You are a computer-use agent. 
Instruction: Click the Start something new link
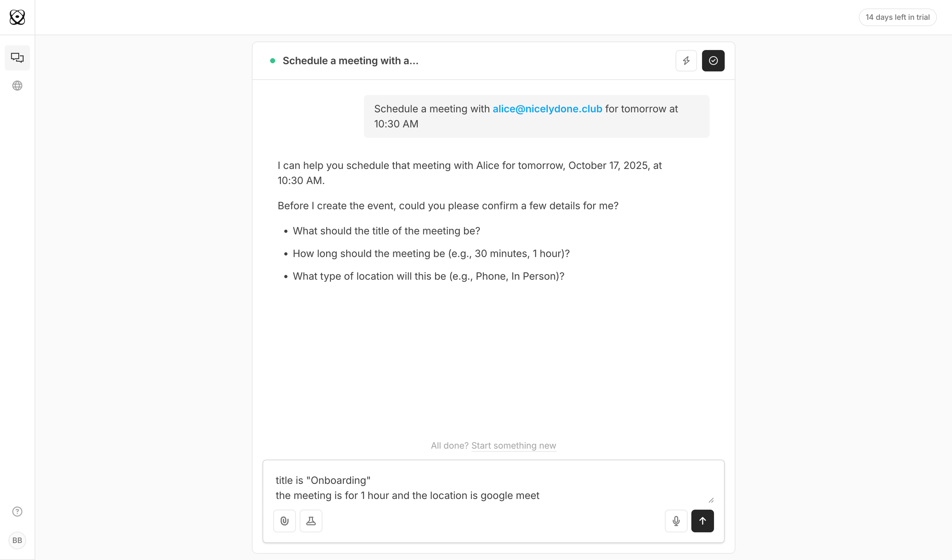514,445
